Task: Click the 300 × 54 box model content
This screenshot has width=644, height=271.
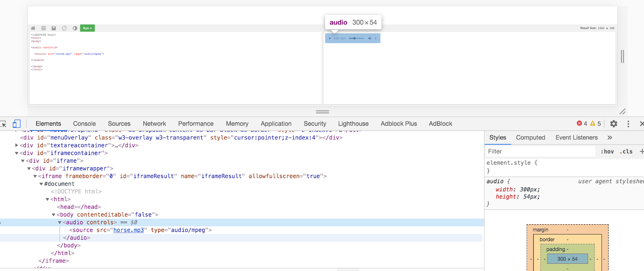Action: pyautogui.click(x=568, y=259)
